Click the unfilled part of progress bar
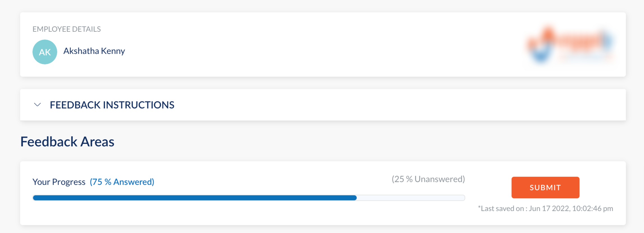The image size is (644, 233). 411,198
